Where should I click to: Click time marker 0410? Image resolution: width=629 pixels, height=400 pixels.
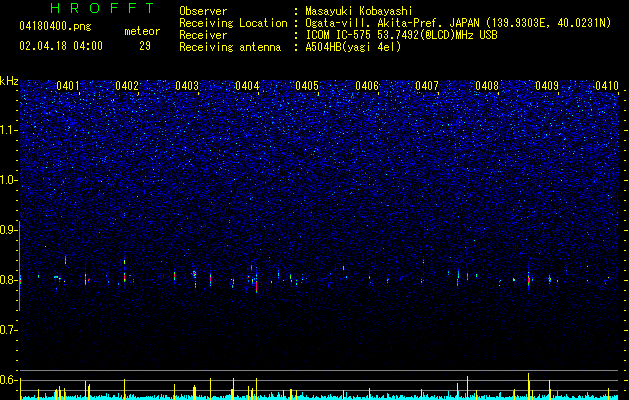[x=607, y=86]
